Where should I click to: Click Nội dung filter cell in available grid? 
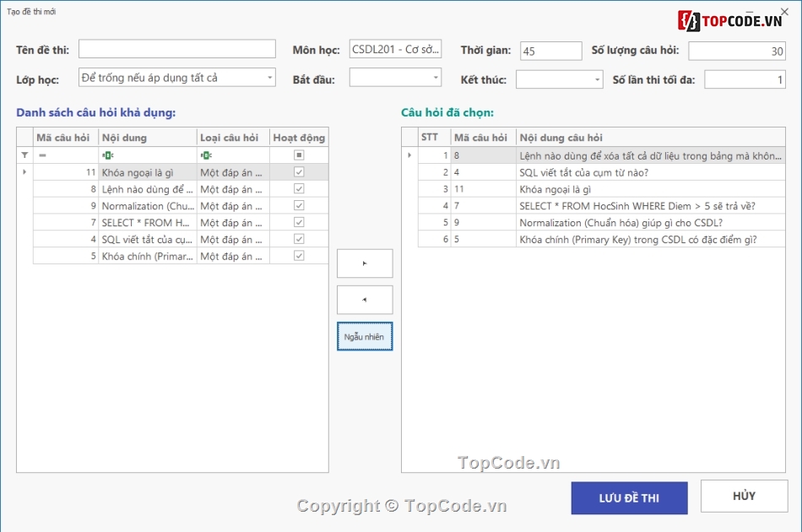[x=147, y=155]
